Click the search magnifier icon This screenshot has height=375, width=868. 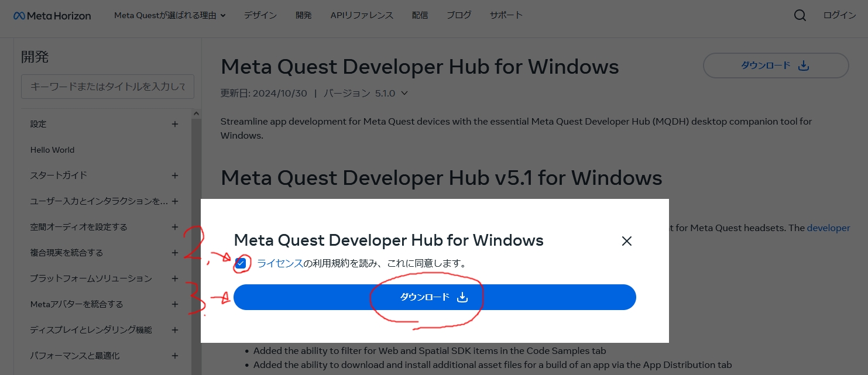click(800, 15)
